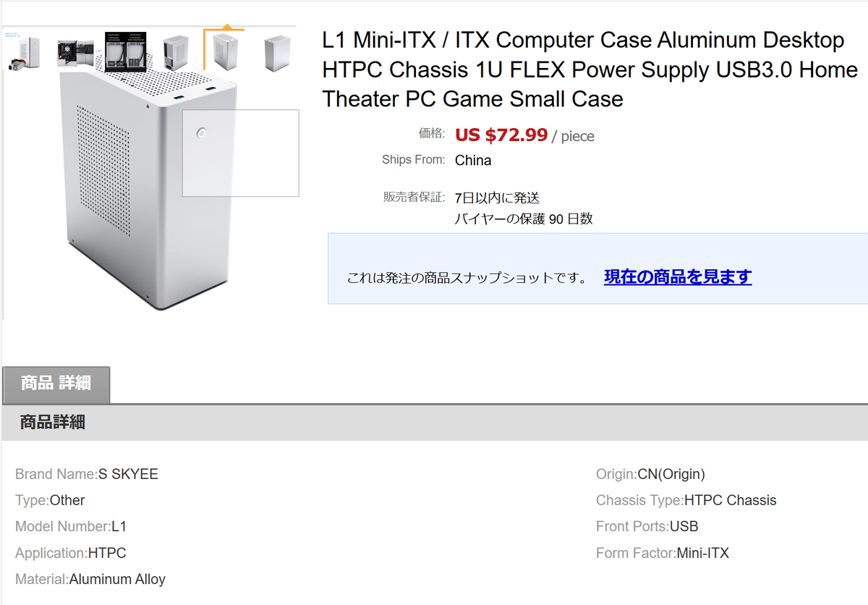The height and width of the screenshot is (605, 868).
Task: Click the Ships From China value
Action: pyautogui.click(x=473, y=160)
